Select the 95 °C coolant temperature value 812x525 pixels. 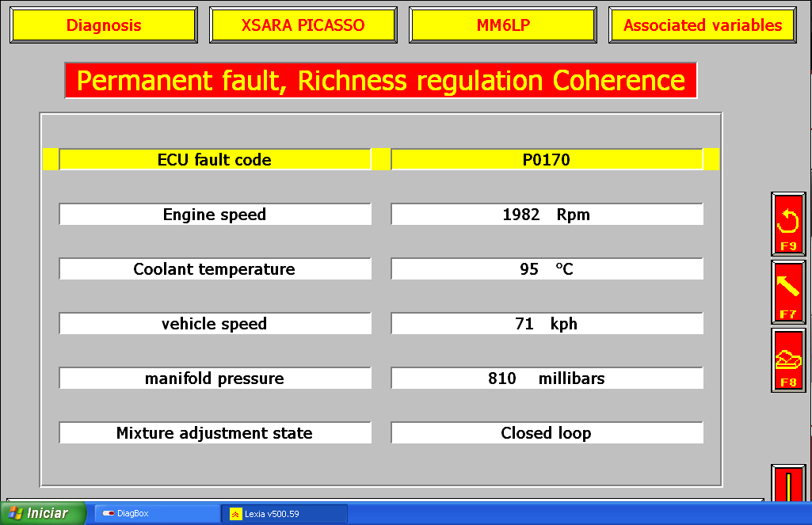point(547,269)
